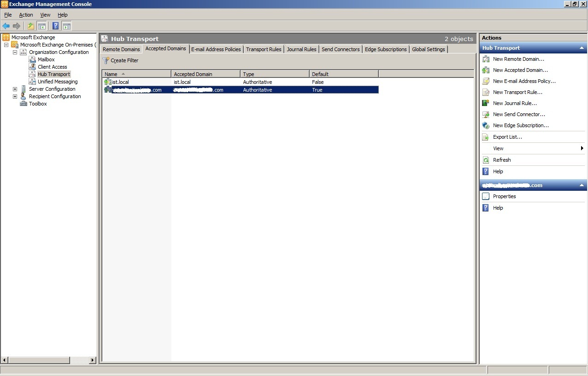Switch to the Send Connectors tab
The height and width of the screenshot is (376, 588).
tap(341, 49)
